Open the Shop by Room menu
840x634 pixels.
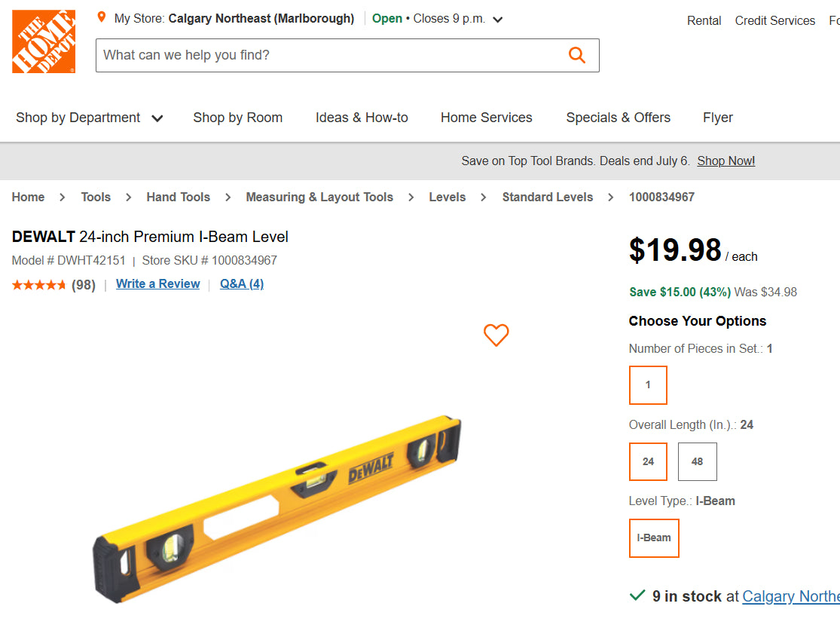point(237,118)
